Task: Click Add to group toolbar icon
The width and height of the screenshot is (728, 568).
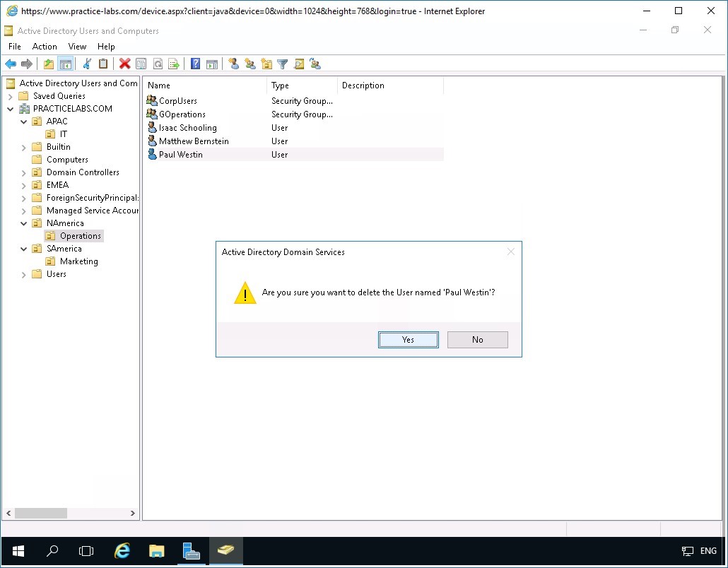Action: (315, 64)
